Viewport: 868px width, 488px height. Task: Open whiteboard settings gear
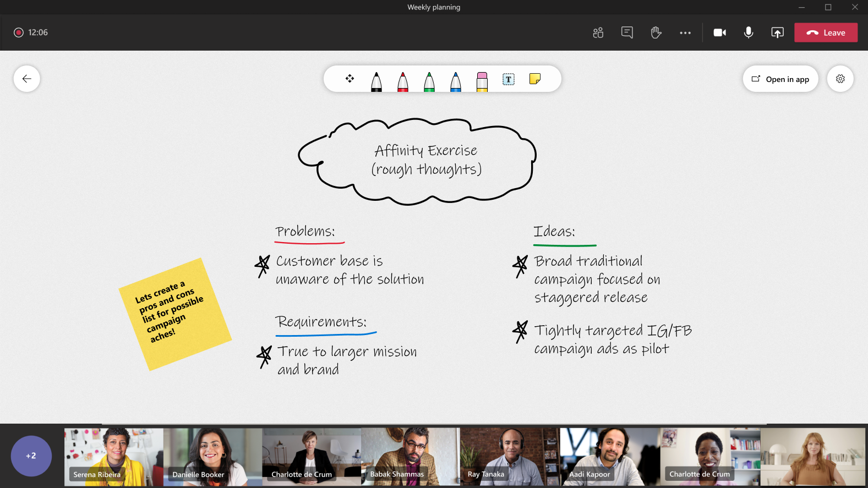point(840,79)
